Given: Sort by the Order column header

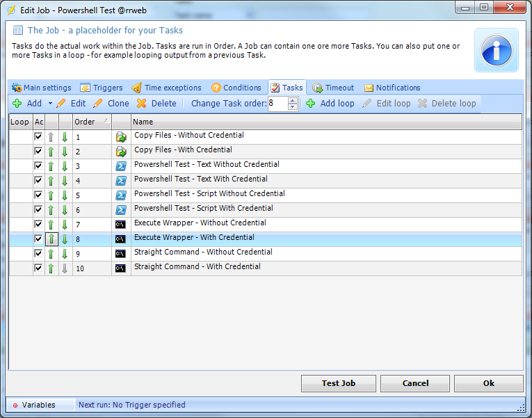Looking at the screenshot, I should click(x=91, y=122).
